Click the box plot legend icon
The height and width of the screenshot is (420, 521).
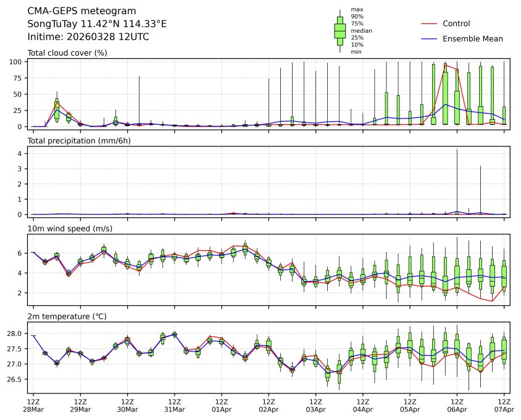click(340, 30)
